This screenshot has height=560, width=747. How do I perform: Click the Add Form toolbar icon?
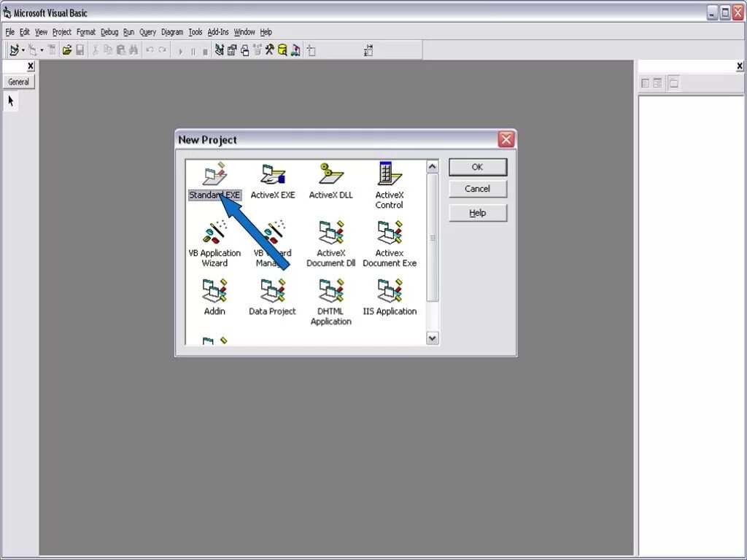click(32, 50)
